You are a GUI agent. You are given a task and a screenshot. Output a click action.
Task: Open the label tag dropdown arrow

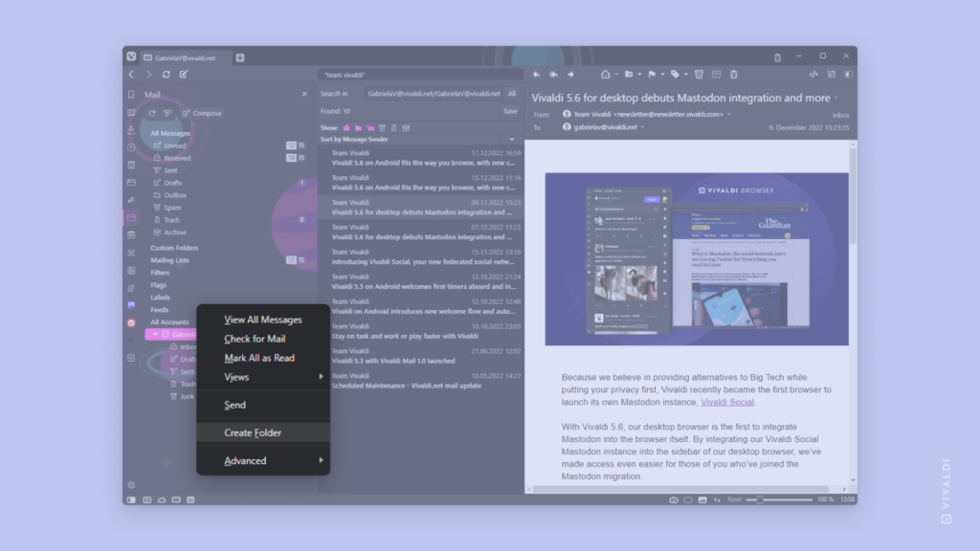click(685, 75)
